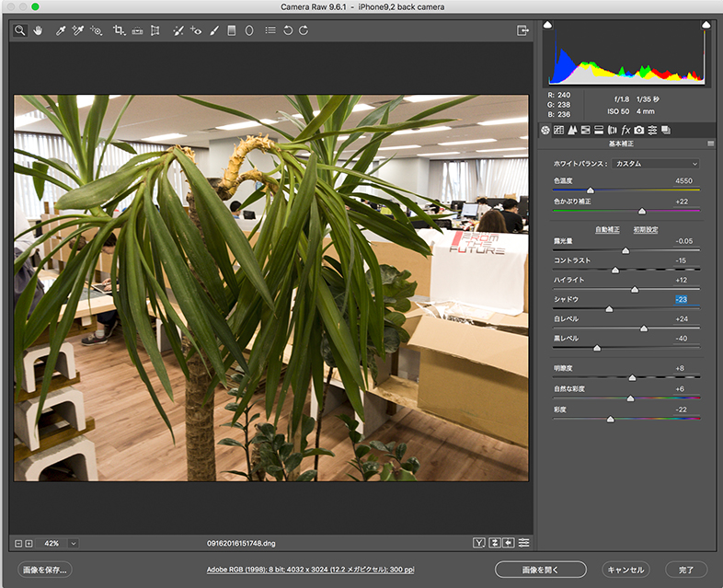Rotate image 90° counterclockwise

pos(288,30)
